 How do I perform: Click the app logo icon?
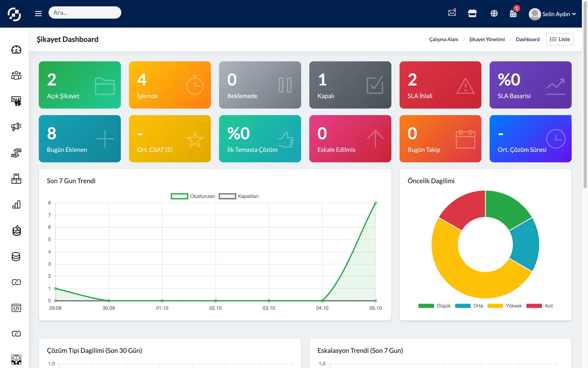point(14,14)
